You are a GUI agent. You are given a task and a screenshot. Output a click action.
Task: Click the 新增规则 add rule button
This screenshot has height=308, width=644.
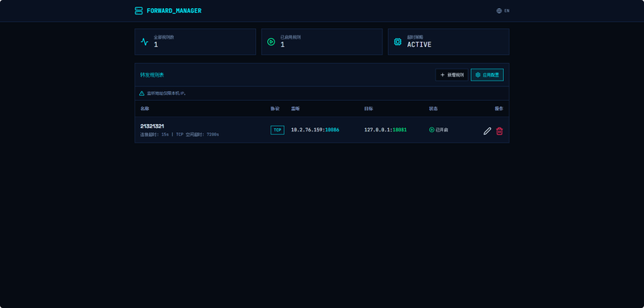452,75
